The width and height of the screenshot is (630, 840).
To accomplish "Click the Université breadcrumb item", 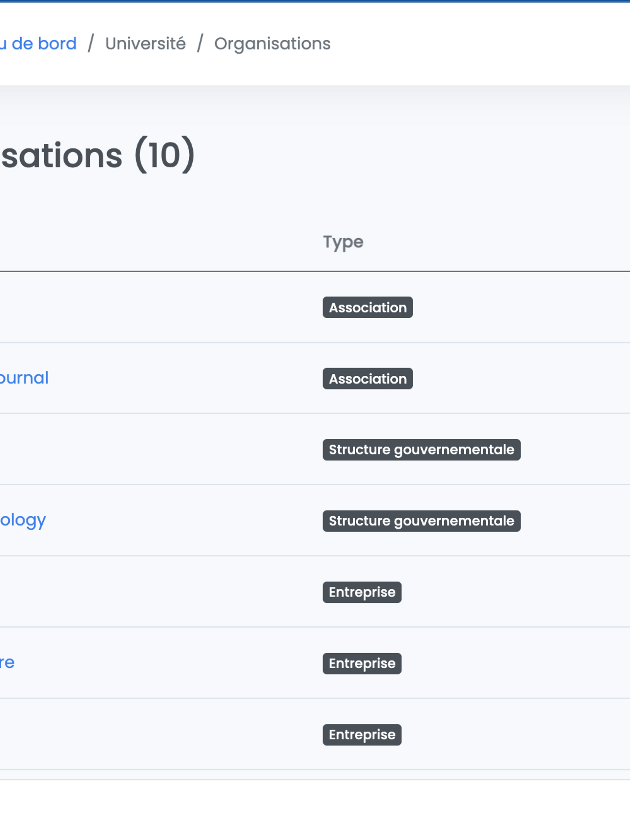I will 145,44.
